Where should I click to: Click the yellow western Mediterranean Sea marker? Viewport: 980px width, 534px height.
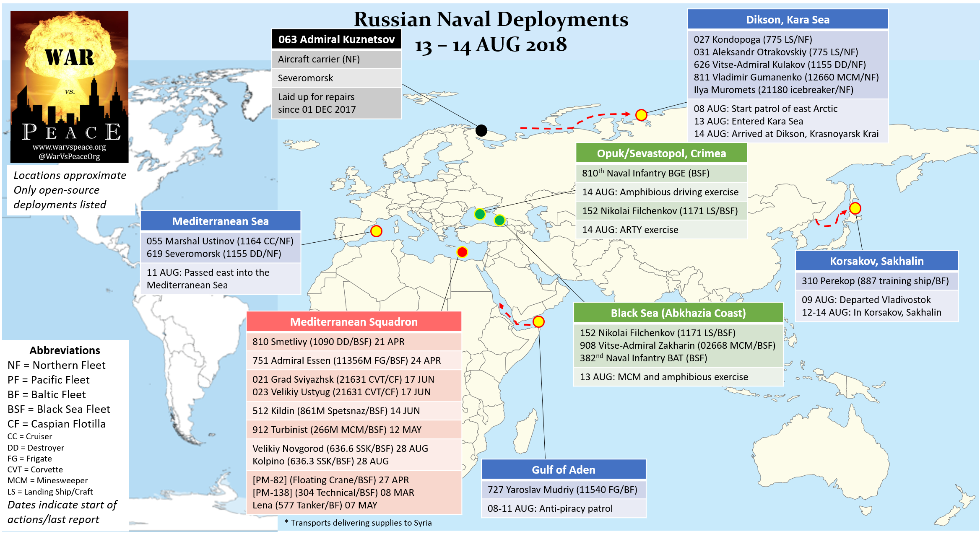tap(376, 231)
